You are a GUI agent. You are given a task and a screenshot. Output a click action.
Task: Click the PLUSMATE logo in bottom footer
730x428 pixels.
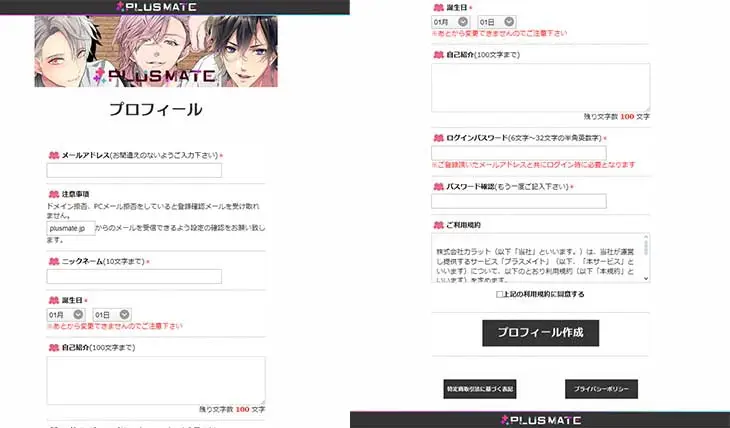click(541, 420)
